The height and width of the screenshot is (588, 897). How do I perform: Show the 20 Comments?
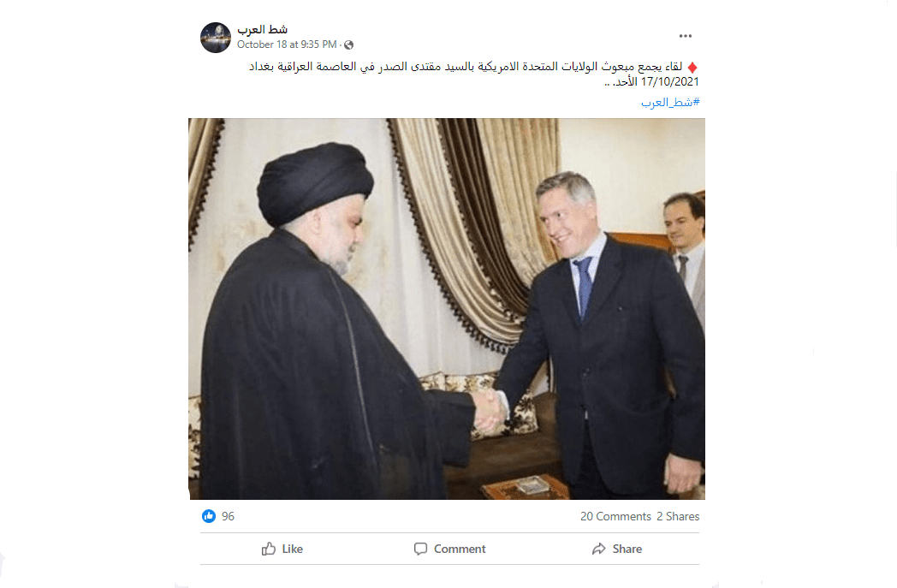(615, 516)
